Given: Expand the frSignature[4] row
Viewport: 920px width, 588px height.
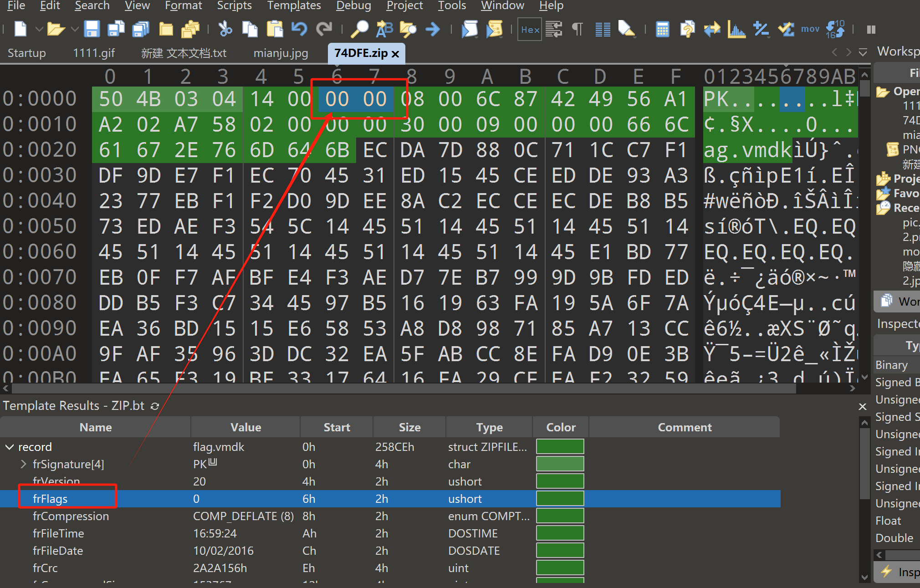Looking at the screenshot, I should pos(24,464).
